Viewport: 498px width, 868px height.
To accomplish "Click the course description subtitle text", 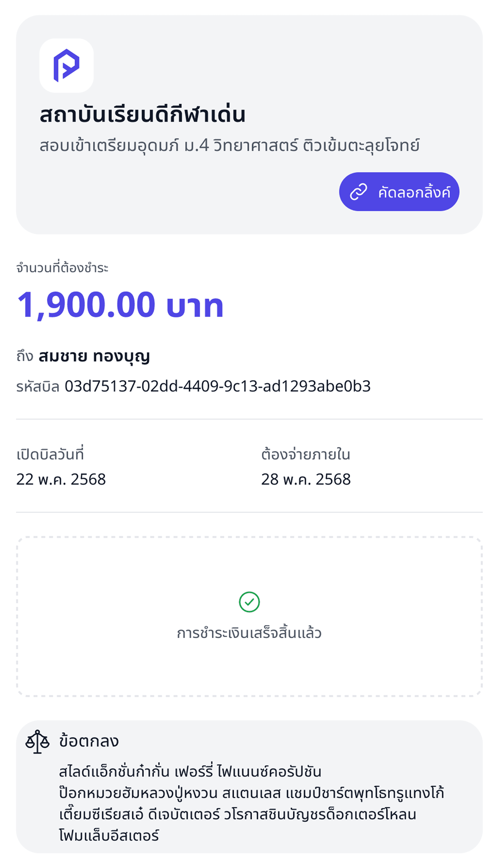I will pyautogui.click(x=229, y=146).
